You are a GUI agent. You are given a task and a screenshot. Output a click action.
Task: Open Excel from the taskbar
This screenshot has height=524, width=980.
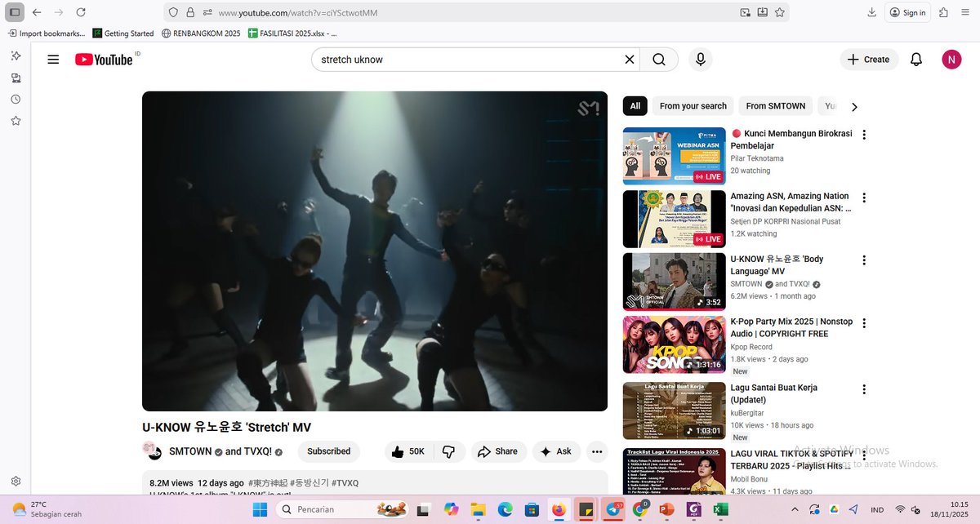tap(719, 509)
